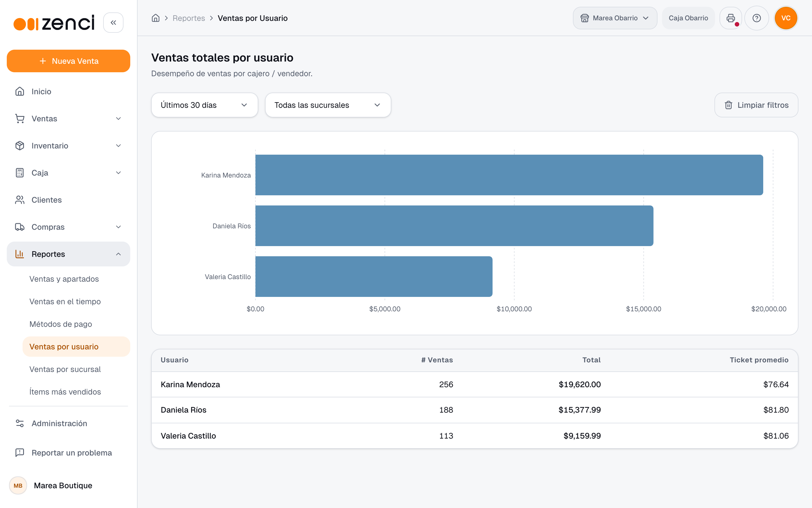Viewport: 812px width, 508px height.
Task: Click the Daniela Ríos chart bar
Action: tap(454, 226)
